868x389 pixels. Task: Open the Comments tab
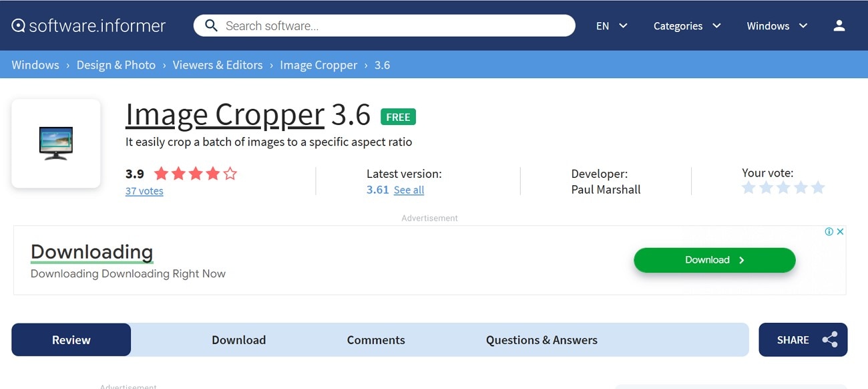(376, 340)
